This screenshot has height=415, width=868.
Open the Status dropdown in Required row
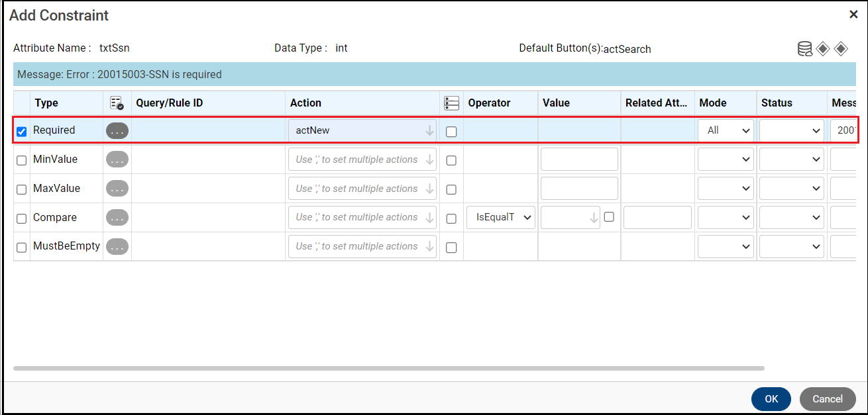click(791, 130)
